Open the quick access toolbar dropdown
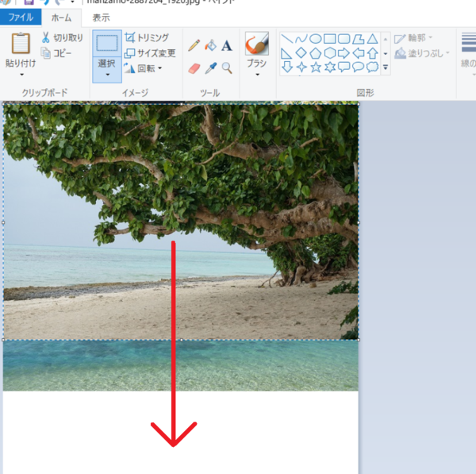Image resolution: width=476 pixels, height=474 pixels. click(72, 2)
